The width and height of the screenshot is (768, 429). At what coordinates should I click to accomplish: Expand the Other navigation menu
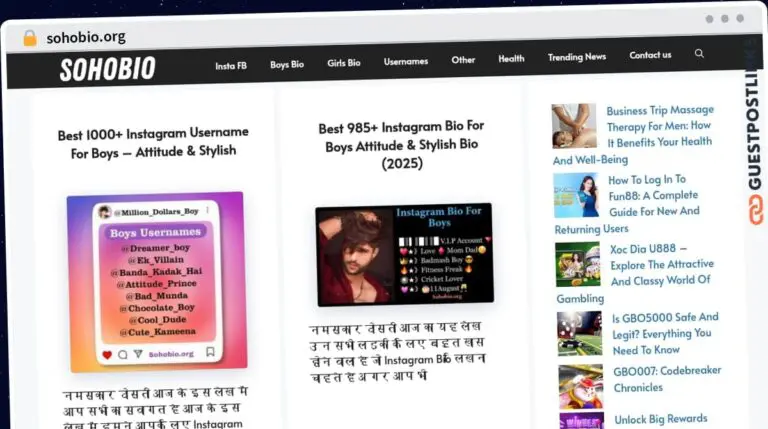[x=463, y=60]
